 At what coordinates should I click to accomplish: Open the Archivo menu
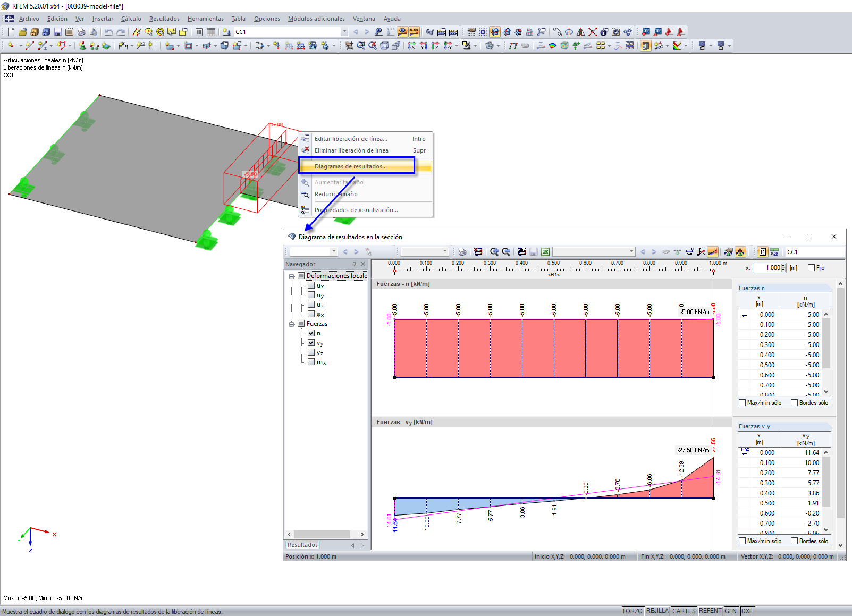click(x=29, y=19)
